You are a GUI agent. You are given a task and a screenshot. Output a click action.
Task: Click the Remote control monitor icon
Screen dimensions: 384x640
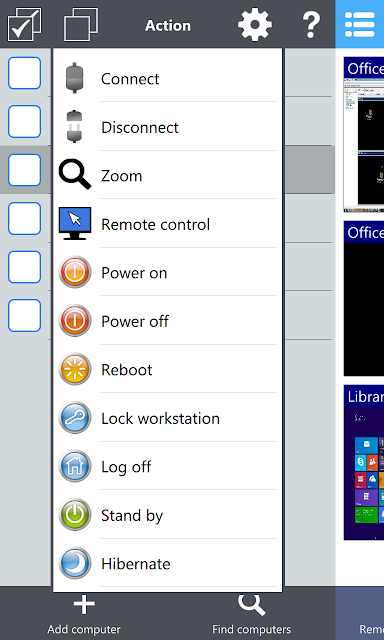tap(75, 223)
